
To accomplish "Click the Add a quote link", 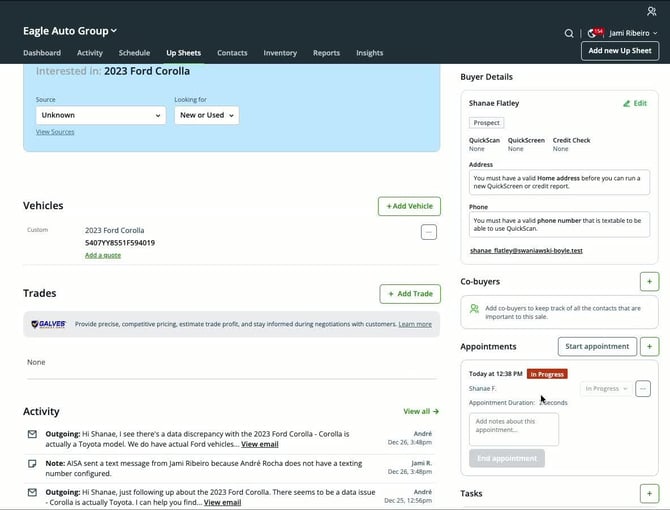I will [103, 255].
